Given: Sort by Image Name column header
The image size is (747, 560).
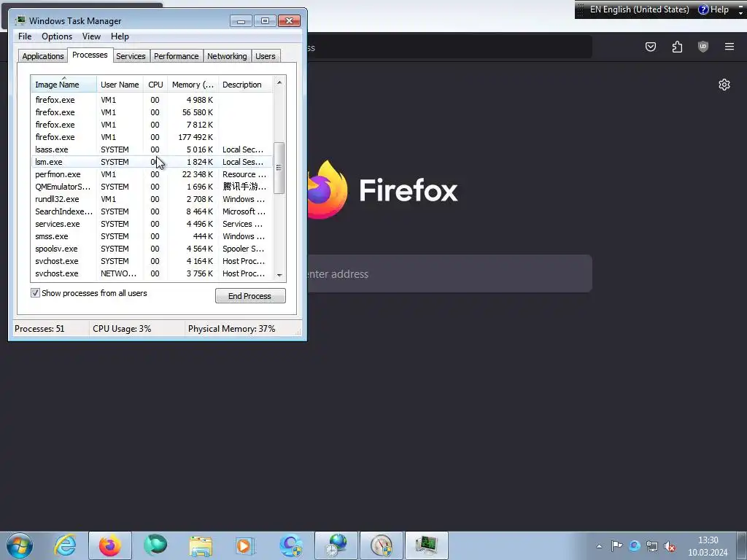Looking at the screenshot, I should coord(64,85).
